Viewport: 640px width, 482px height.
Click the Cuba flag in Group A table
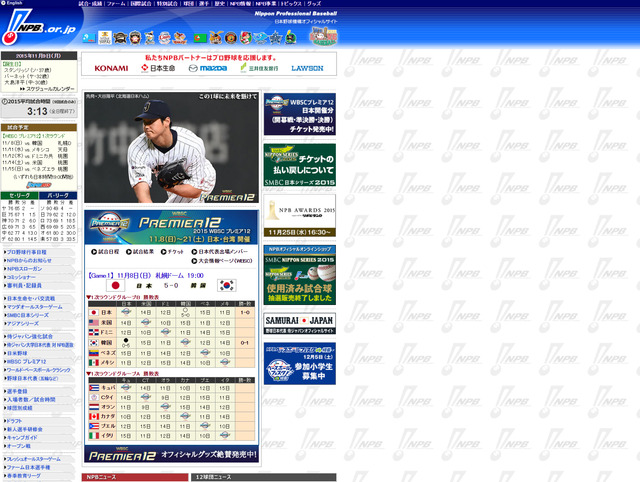tap(94, 387)
